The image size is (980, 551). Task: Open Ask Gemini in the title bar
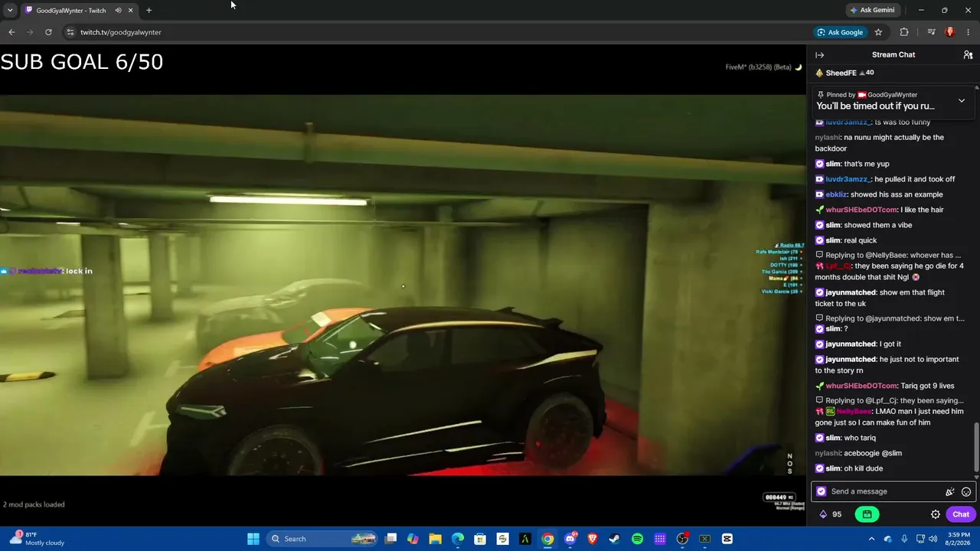pos(872,10)
